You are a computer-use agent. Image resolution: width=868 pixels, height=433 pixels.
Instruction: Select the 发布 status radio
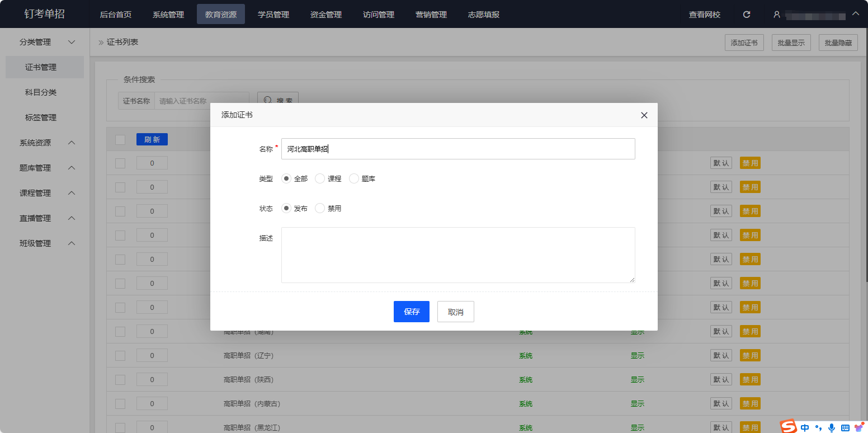coord(286,208)
